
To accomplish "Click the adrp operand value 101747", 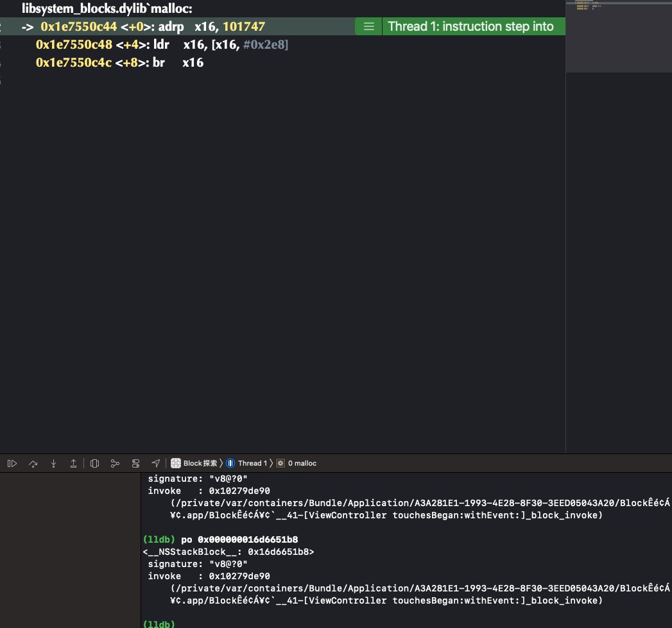I will [x=244, y=26].
